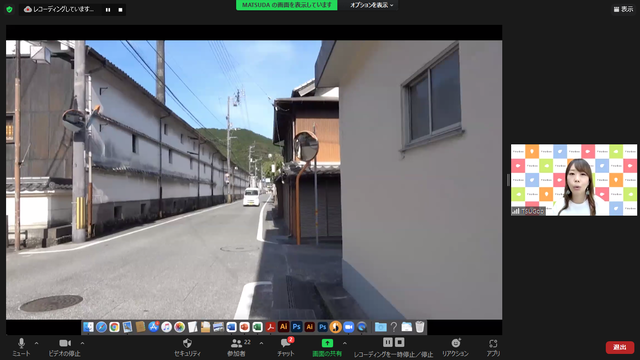The image size is (640, 360).
Task: Open audio options caret next to Mute
Action: click(36, 343)
